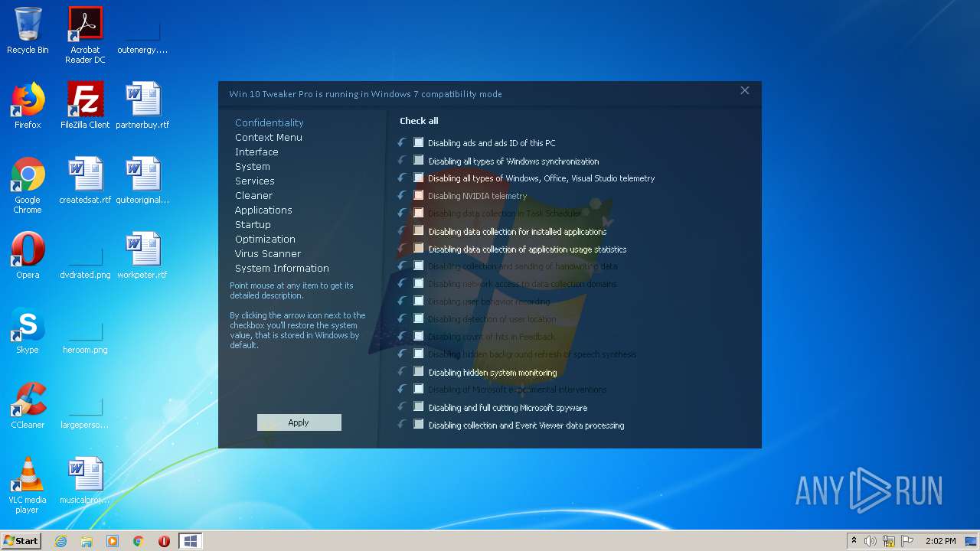Switch to the Interface section

(256, 152)
